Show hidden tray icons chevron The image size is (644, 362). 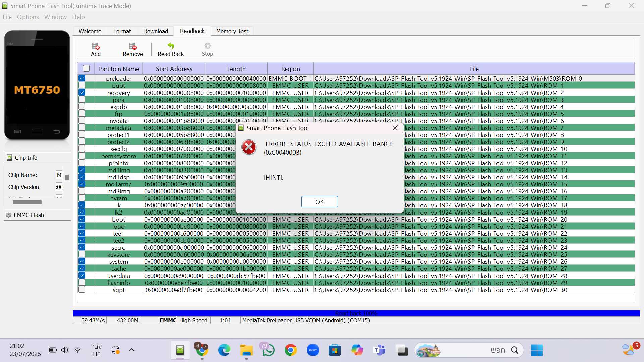click(x=132, y=350)
